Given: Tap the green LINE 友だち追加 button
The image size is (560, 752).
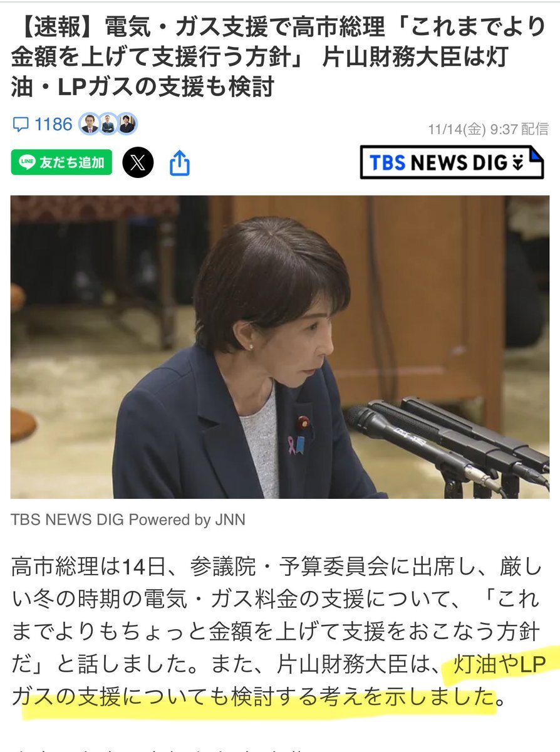Looking at the screenshot, I should coord(61,162).
